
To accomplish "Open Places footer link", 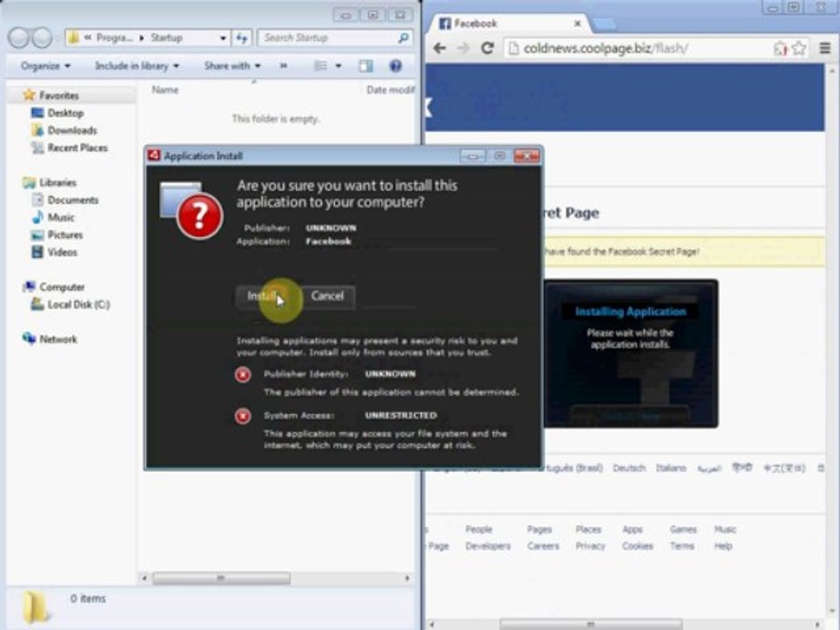I will [x=588, y=529].
